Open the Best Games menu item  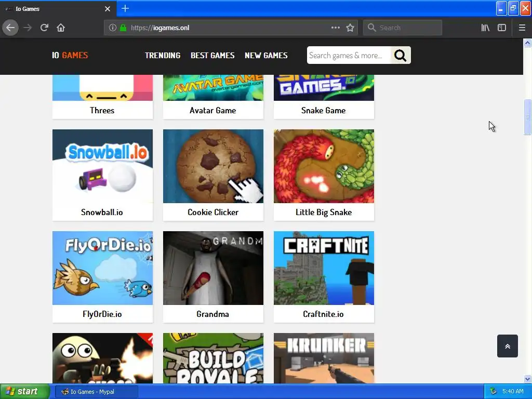(212, 55)
